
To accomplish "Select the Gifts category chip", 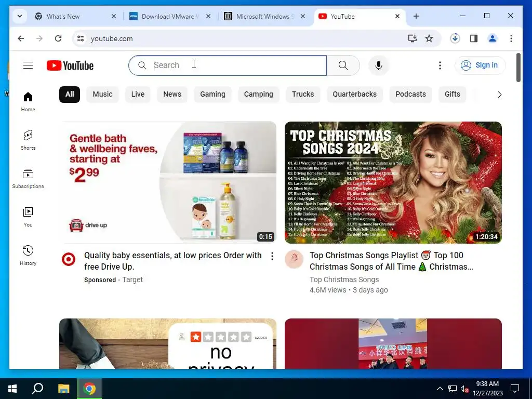I will pyautogui.click(x=453, y=95).
